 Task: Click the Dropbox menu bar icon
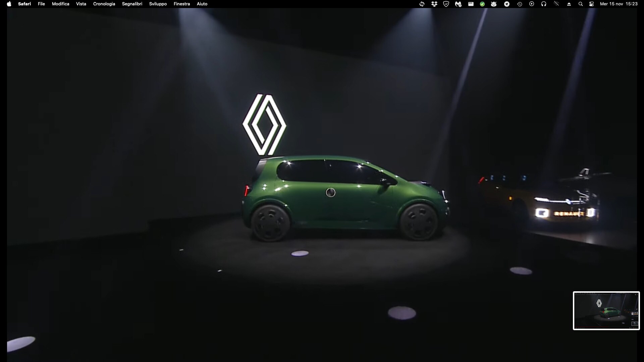click(x=434, y=4)
